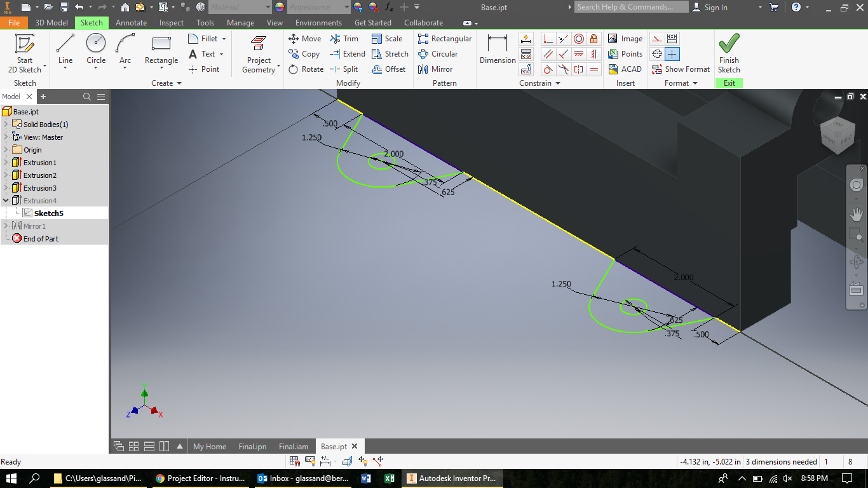This screenshot has width=868, height=488.
Task: Select the Circle sketch tool
Action: click(x=96, y=50)
